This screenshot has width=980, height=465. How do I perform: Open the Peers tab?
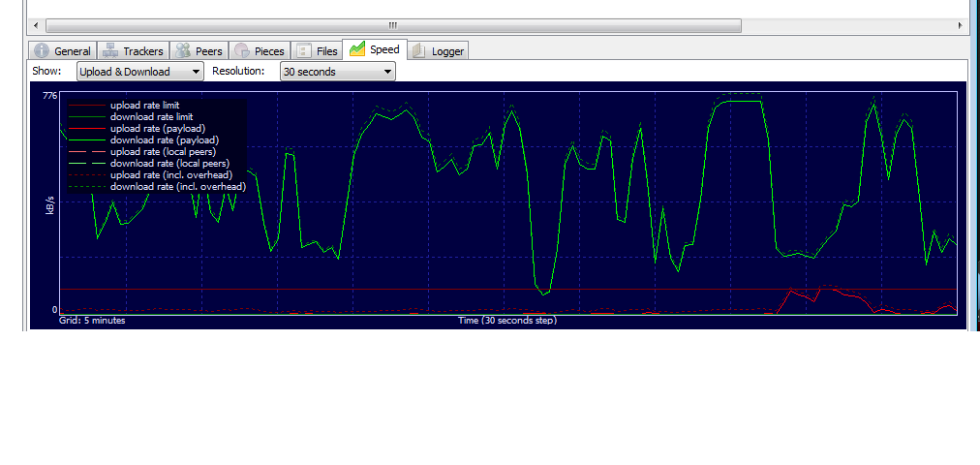click(x=199, y=51)
